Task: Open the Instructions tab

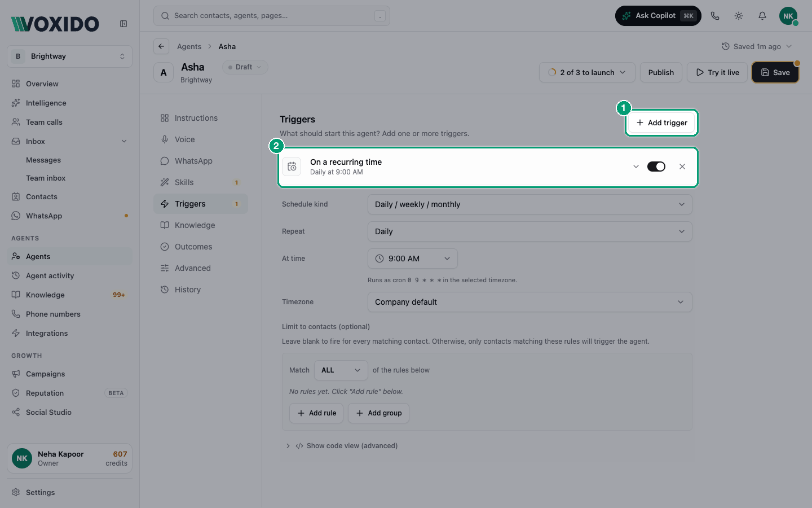Action: (x=201, y=118)
